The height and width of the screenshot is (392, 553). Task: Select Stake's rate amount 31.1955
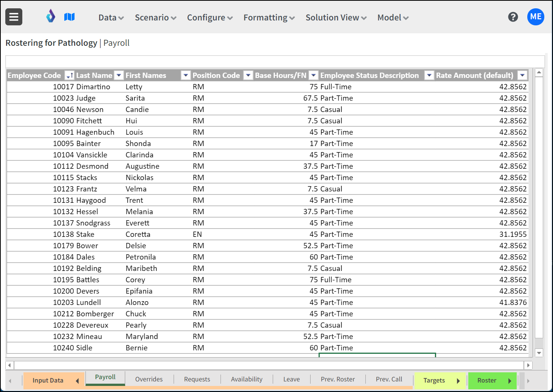click(x=482, y=234)
